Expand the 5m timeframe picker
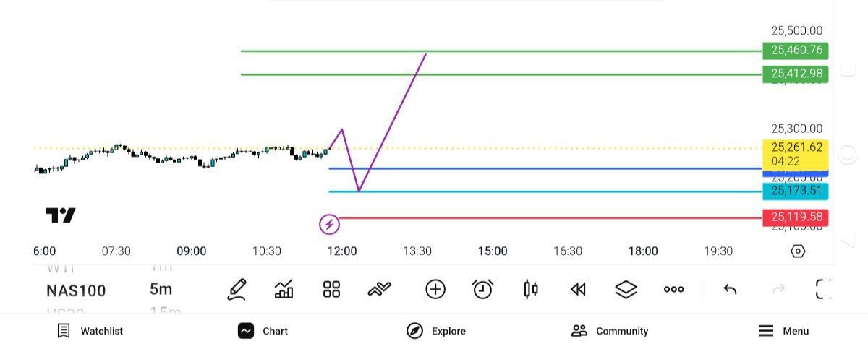868x349 pixels. tap(161, 290)
